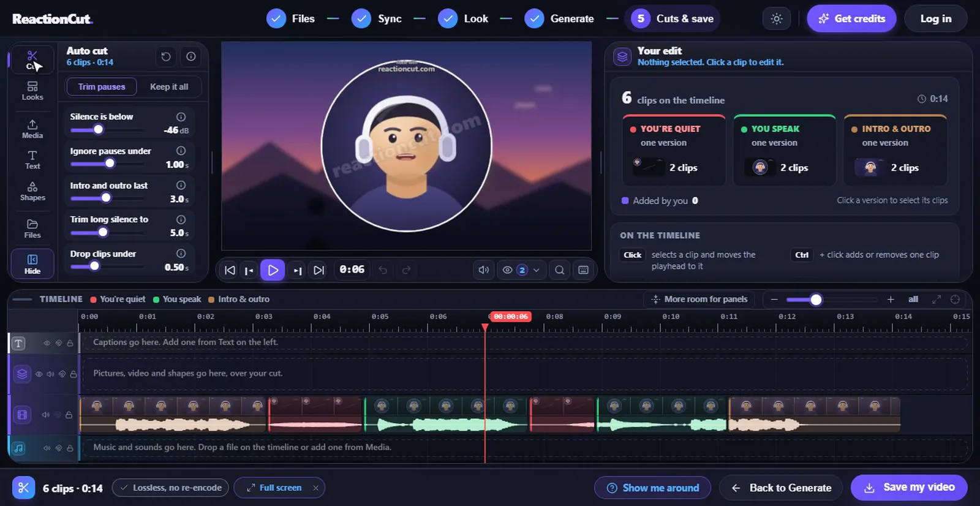Mute the music and sounds track
Screen dimensions: 980x506
tap(47, 448)
